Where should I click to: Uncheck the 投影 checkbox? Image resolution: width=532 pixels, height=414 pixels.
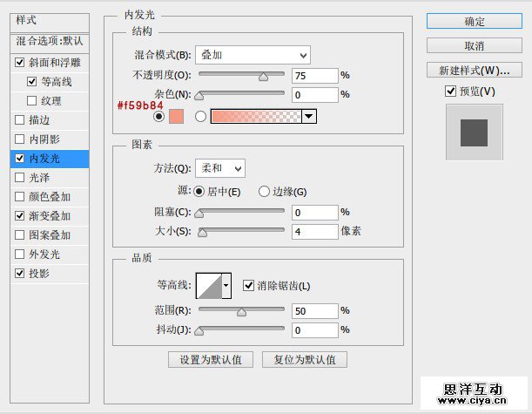pos(20,273)
